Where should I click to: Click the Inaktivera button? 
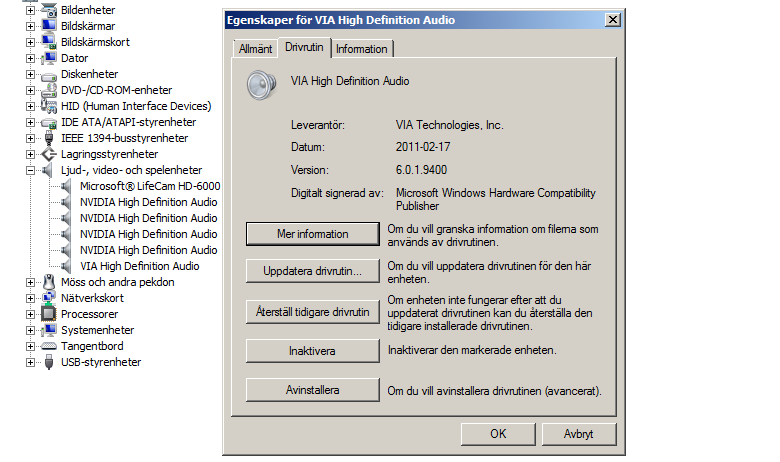click(312, 351)
